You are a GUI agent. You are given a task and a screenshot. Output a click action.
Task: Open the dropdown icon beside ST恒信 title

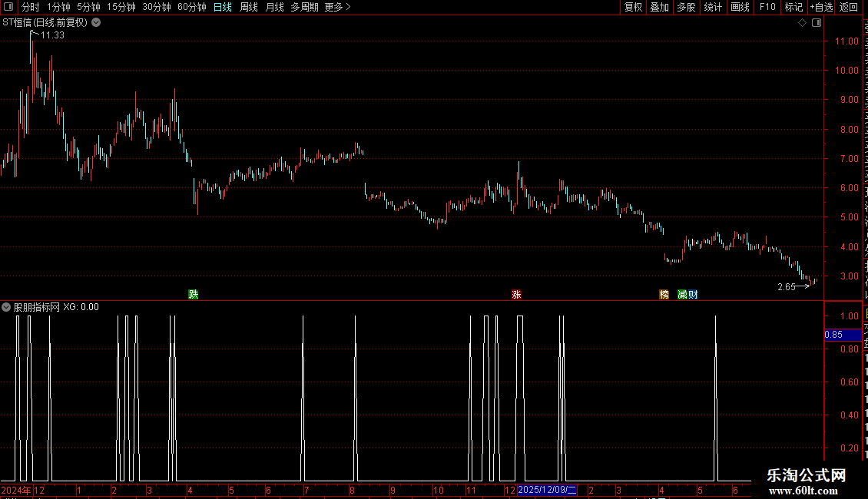point(96,23)
